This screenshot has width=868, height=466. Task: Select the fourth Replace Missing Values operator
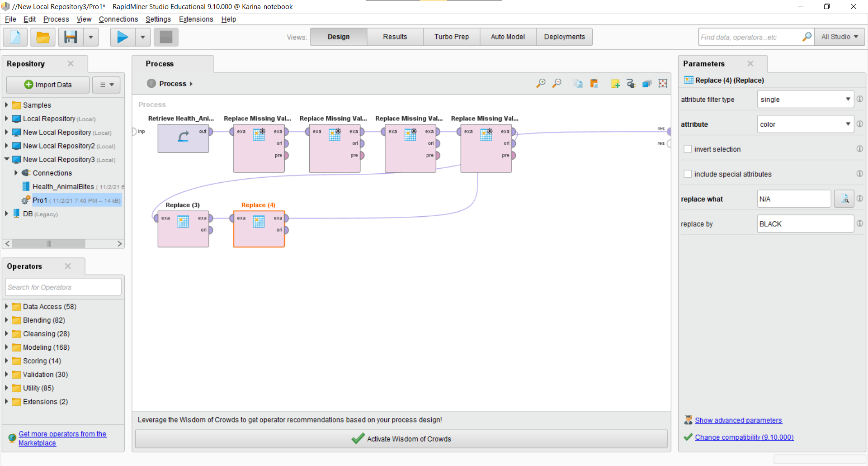click(486, 148)
